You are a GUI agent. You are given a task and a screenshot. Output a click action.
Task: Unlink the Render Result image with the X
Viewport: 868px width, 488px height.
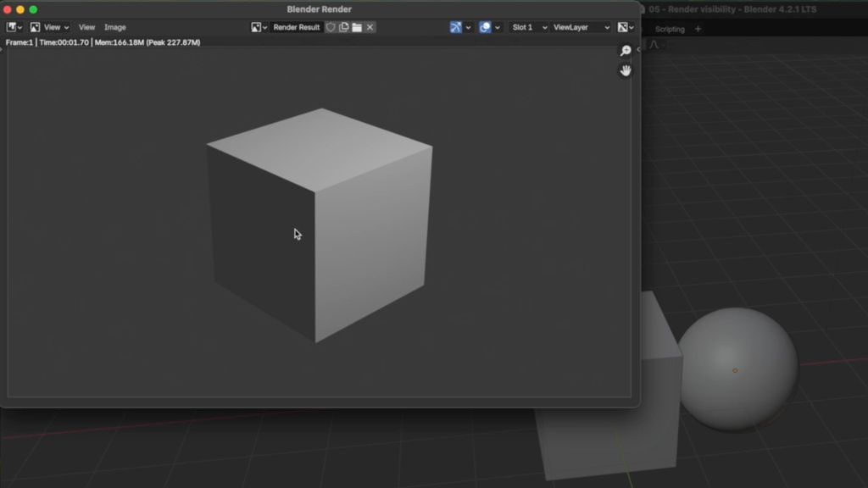pos(370,26)
